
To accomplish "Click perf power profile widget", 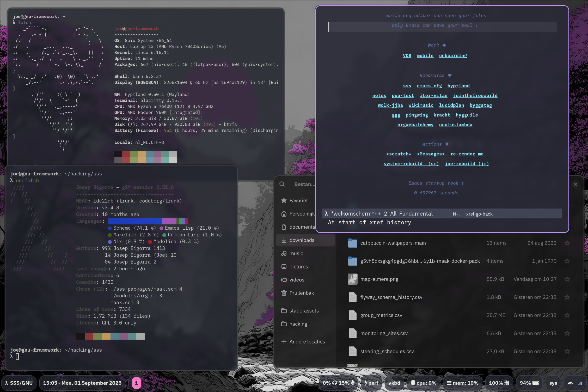I will point(371,383).
